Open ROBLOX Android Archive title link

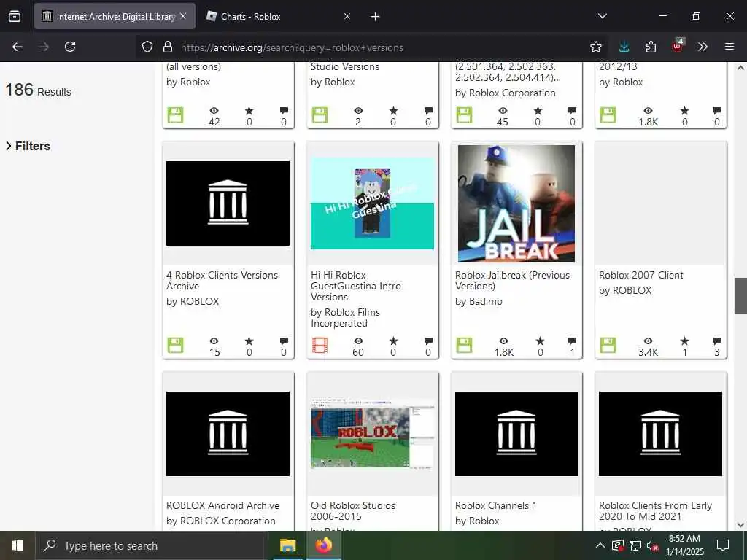coord(223,505)
